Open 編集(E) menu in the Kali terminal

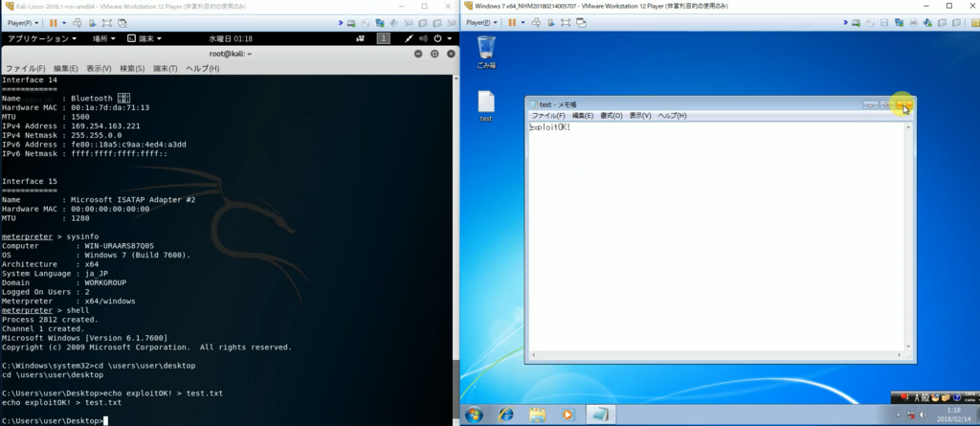point(66,68)
